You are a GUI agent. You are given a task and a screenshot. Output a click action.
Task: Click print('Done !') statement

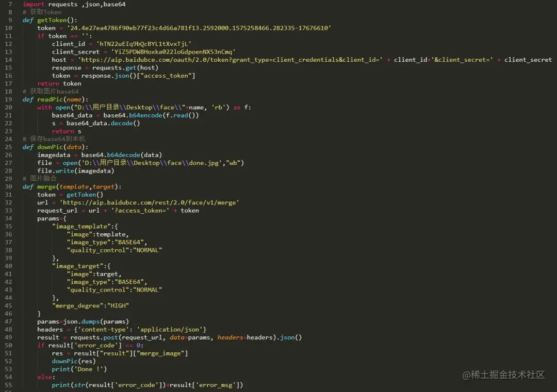click(x=79, y=369)
